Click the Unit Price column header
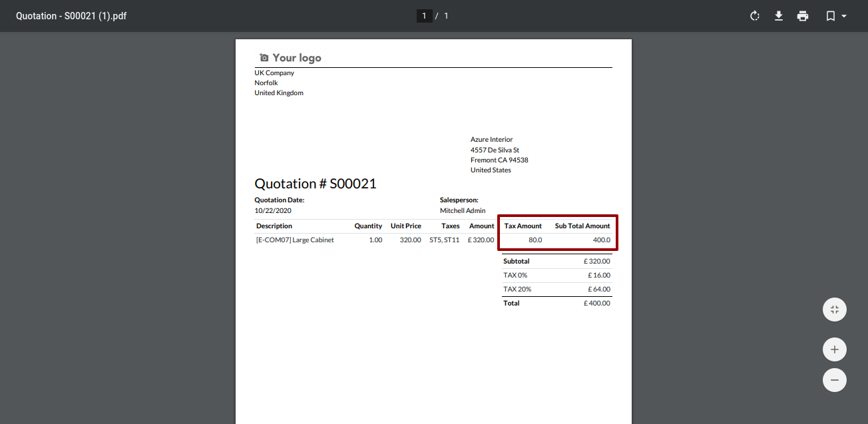 406,226
